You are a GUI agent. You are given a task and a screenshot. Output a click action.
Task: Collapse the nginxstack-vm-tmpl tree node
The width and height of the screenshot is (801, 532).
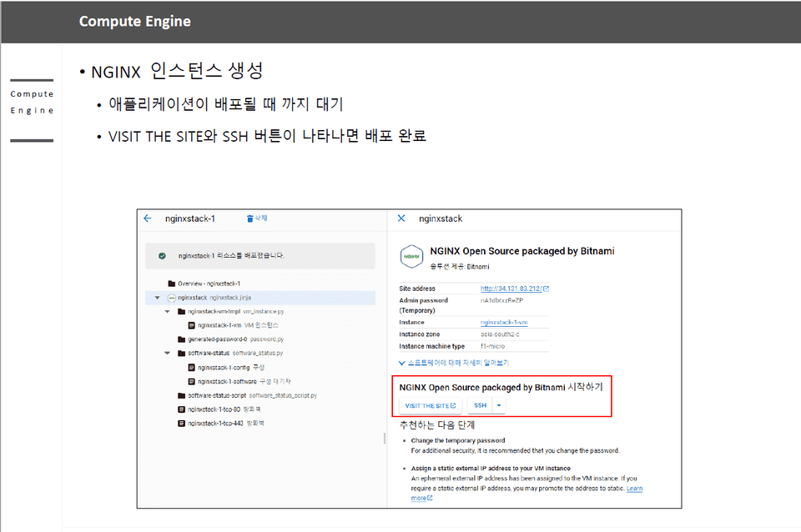click(167, 311)
